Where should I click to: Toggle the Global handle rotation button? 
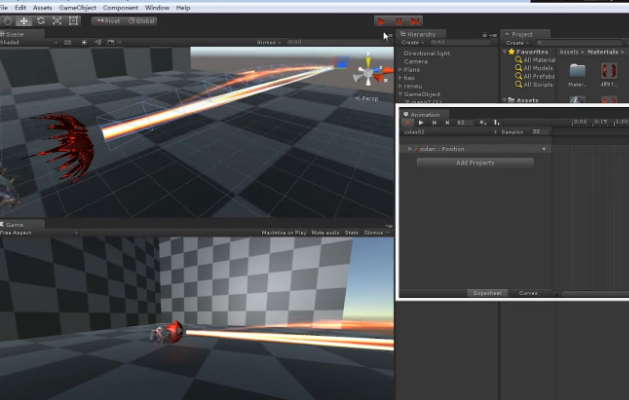tap(141, 21)
